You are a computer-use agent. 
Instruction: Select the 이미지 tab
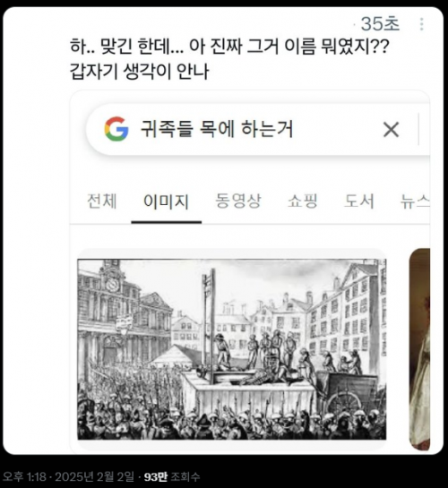167,201
